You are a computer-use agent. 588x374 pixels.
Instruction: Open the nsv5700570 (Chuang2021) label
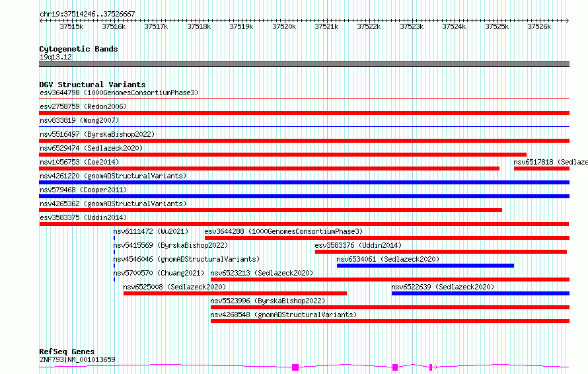pyautogui.click(x=159, y=273)
